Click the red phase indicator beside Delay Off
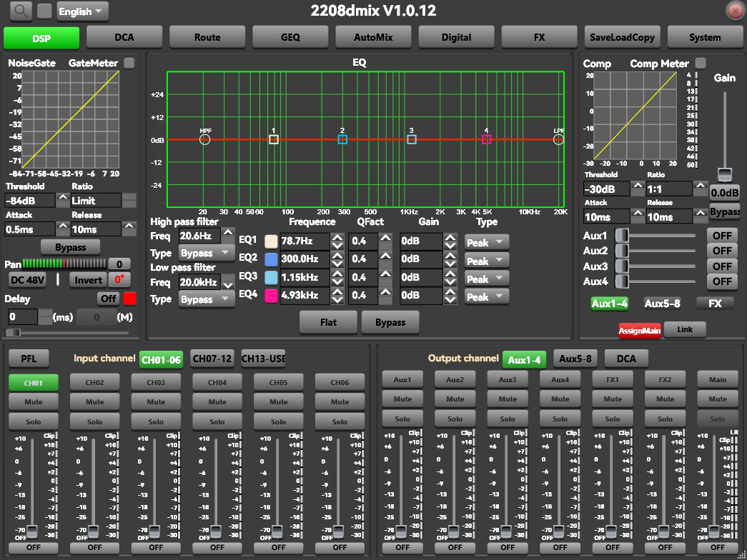Viewport: 747px width, 560px height. (x=129, y=299)
